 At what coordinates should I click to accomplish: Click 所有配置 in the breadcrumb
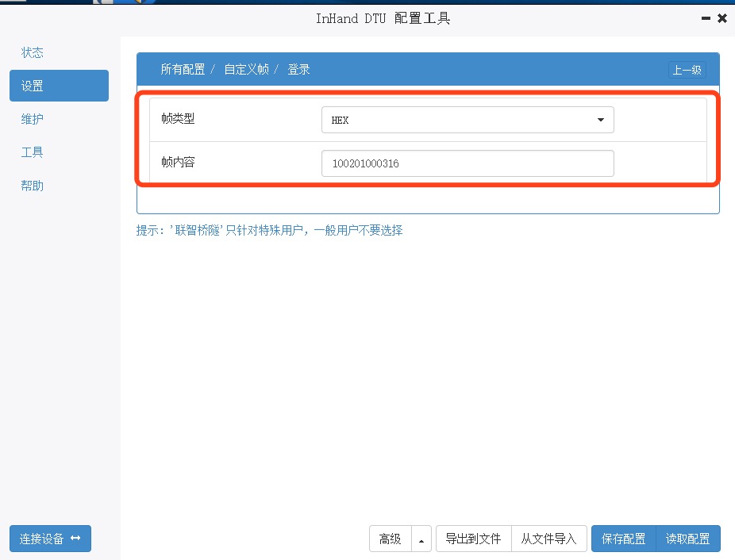(183, 70)
